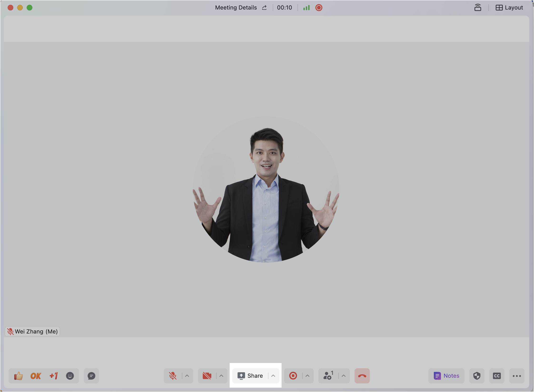Expand the Share options arrow
Viewport: 534px width, 392px height.
[x=273, y=376]
